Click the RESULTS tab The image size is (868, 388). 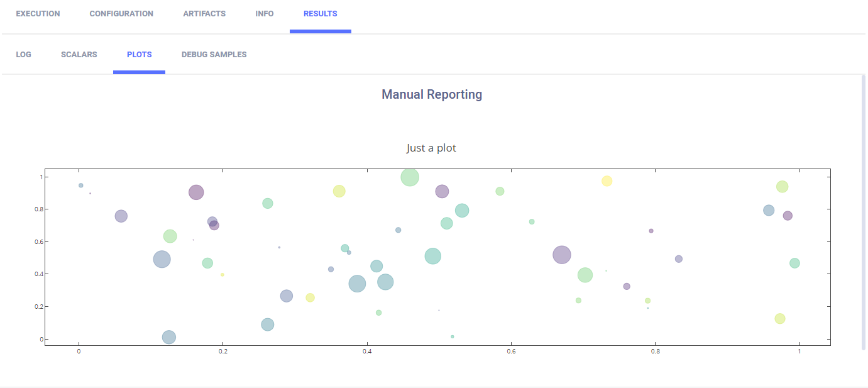(320, 14)
